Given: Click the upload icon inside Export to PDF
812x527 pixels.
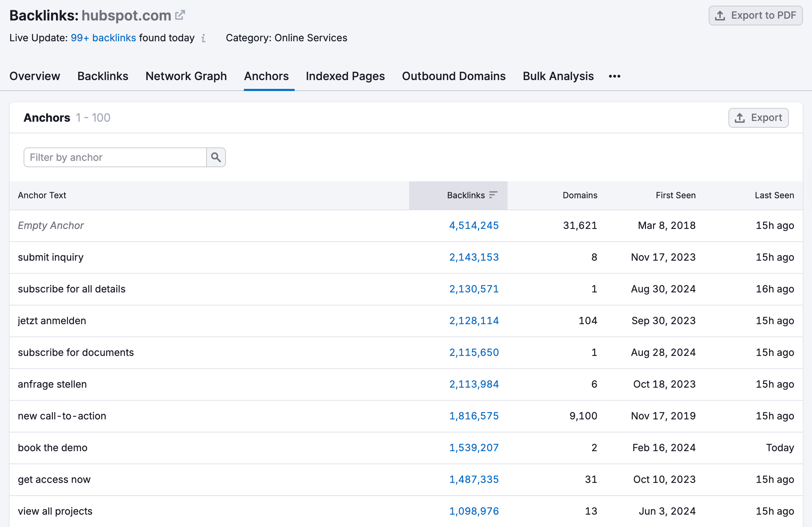Looking at the screenshot, I should click(x=720, y=15).
